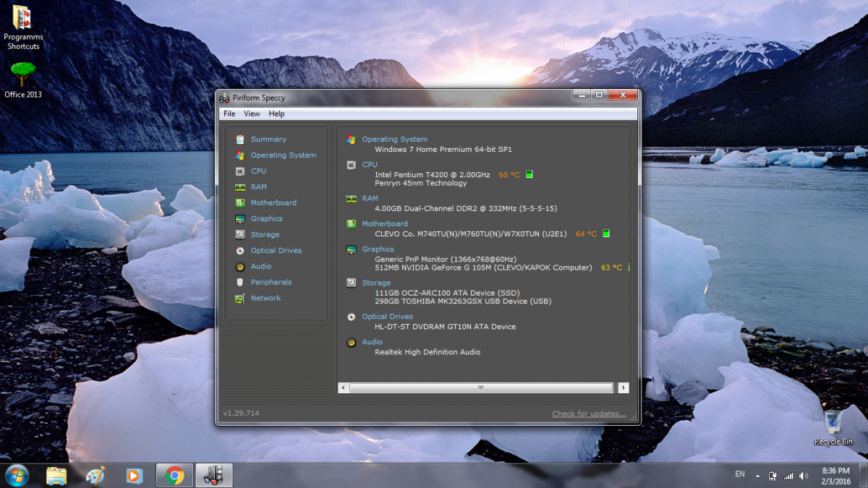Image resolution: width=868 pixels, height=488 pixels.
Task: Click the horizontal scrollbar right arrow
Action: coord(623,388)
